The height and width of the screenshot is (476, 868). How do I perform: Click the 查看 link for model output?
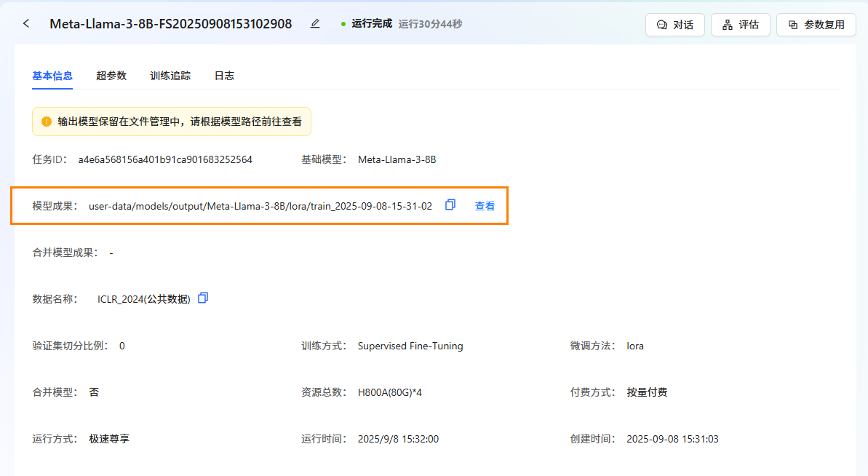pos(485,206)
